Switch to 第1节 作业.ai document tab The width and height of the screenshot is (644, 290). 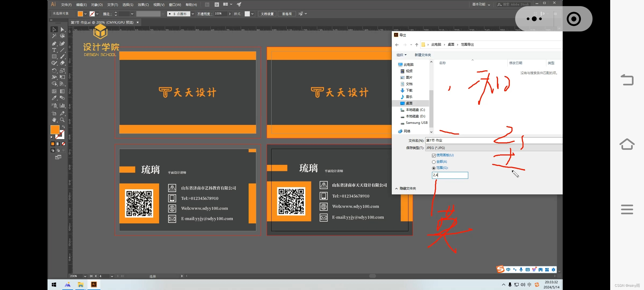102,23
